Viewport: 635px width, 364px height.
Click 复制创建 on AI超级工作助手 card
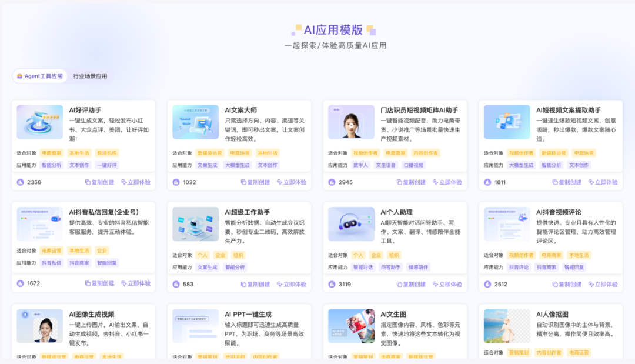[x=255, y=284]
